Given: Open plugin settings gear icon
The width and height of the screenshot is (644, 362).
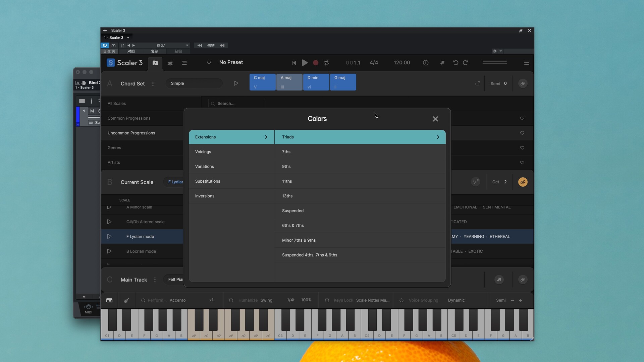Looking at the screenshot, I should click(495, 51).
